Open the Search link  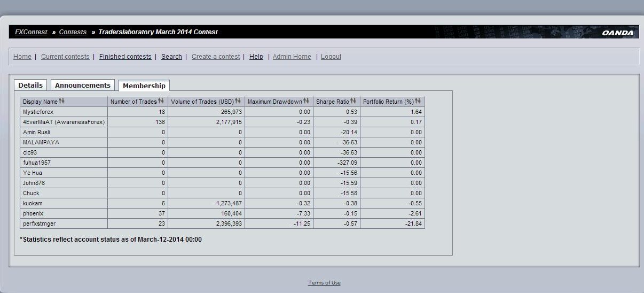click(171, 57)
